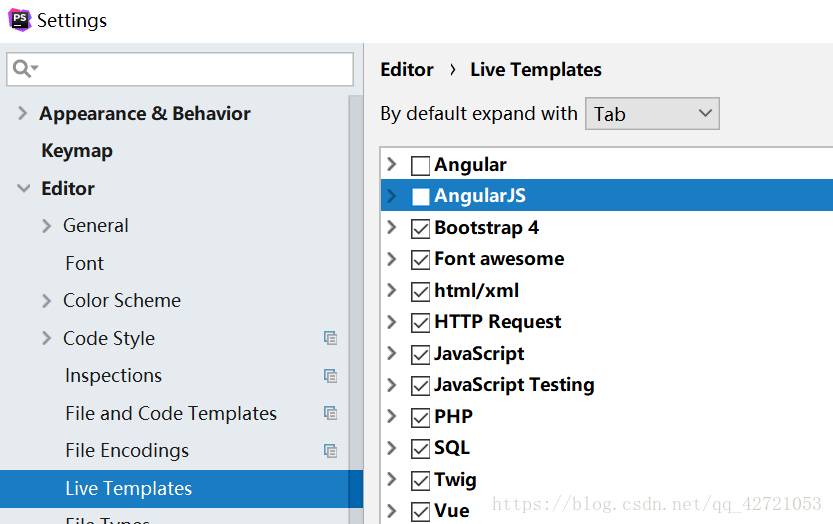
Task: Toggle the Twig templates checkbox
Action: coord(420,480)
